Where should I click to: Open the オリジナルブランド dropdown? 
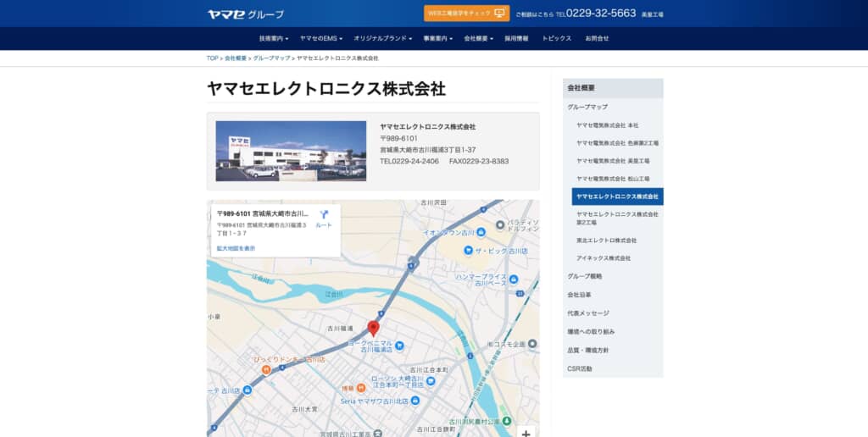pyautogui.click(x=383, y=39)
